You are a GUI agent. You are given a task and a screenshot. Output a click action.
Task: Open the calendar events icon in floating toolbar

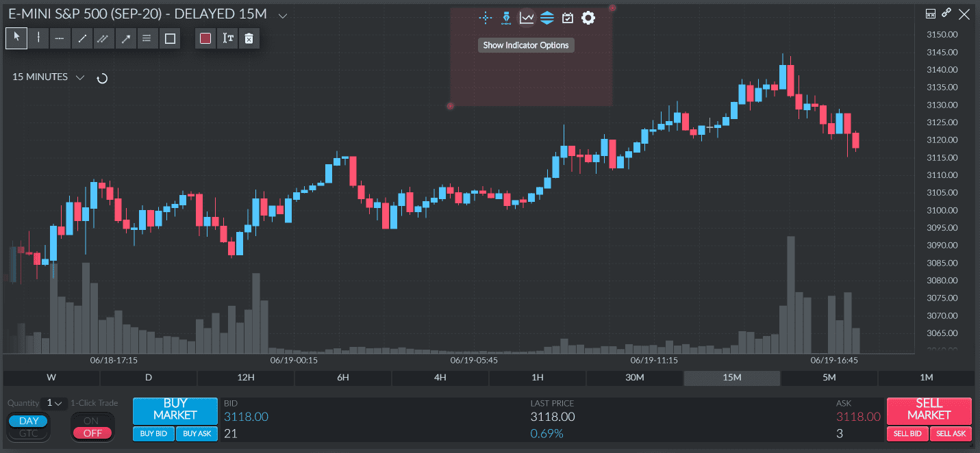(567, 18)
